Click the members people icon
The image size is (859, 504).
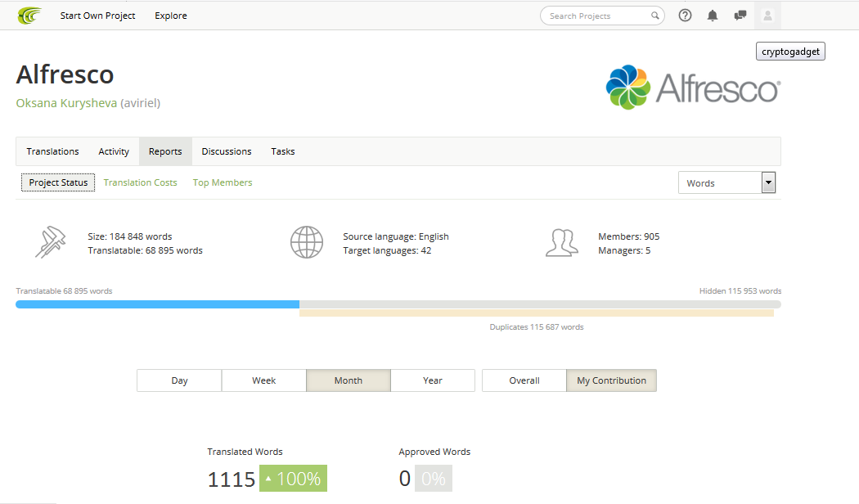(x=562, y=243)
